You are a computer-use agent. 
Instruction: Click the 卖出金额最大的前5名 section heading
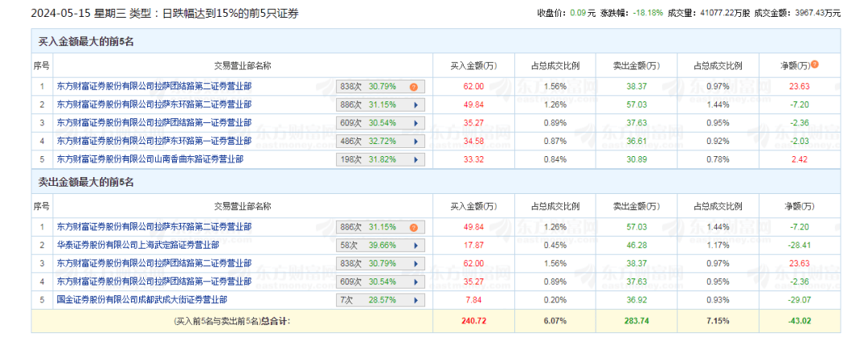click(x=86, y=183)
